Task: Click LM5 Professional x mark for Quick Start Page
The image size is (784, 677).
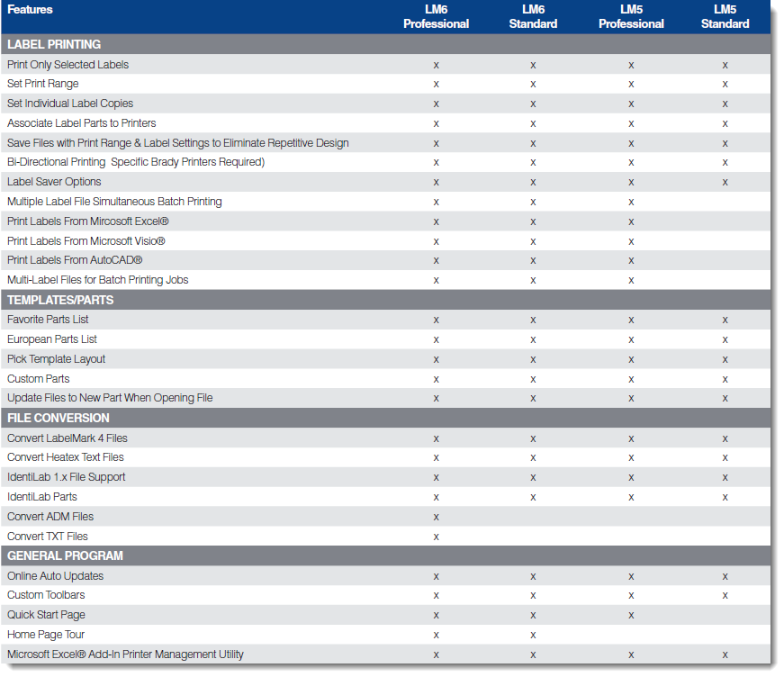Action: click(631, 615)
